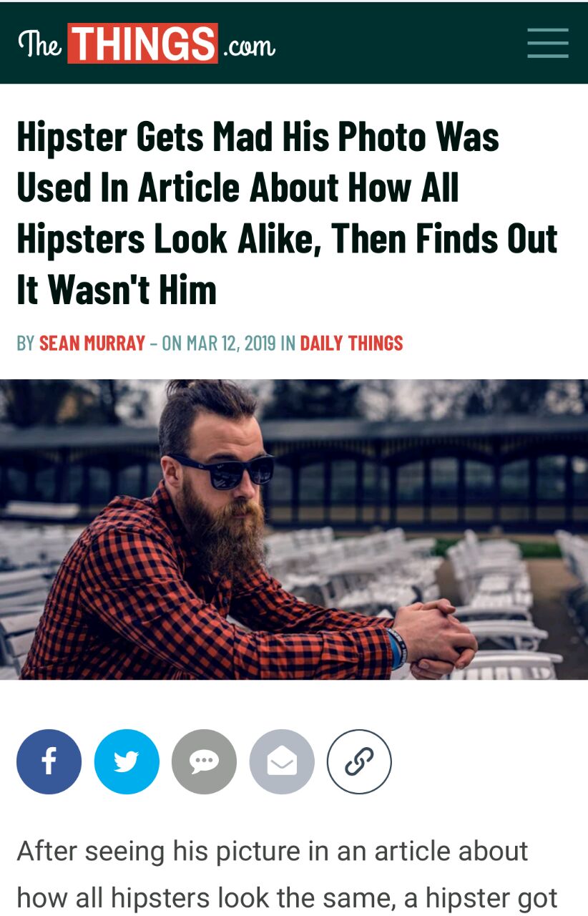Click the paragraph starting 'After seeing his picture'
Screen dimensions: 588x916
tap(286, 874)
